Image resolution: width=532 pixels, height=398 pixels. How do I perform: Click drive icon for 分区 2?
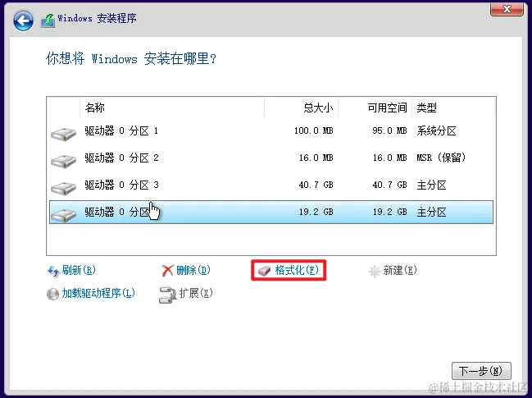63,161
